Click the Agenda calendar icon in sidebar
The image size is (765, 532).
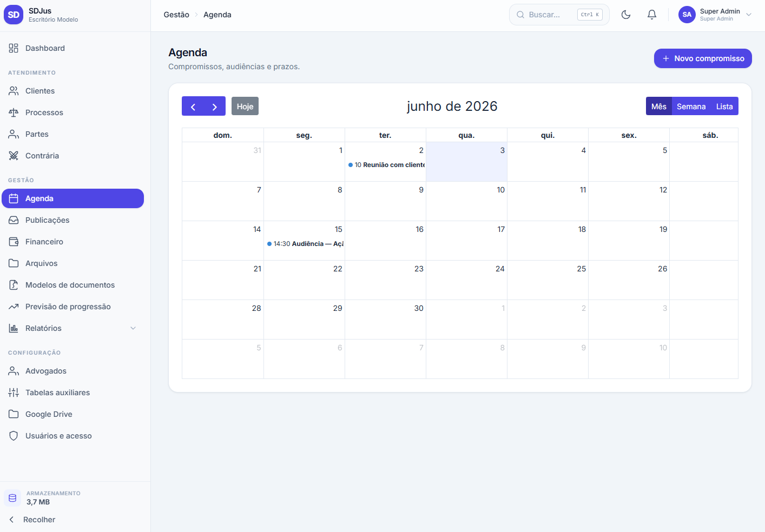click(x=14, y=198)
